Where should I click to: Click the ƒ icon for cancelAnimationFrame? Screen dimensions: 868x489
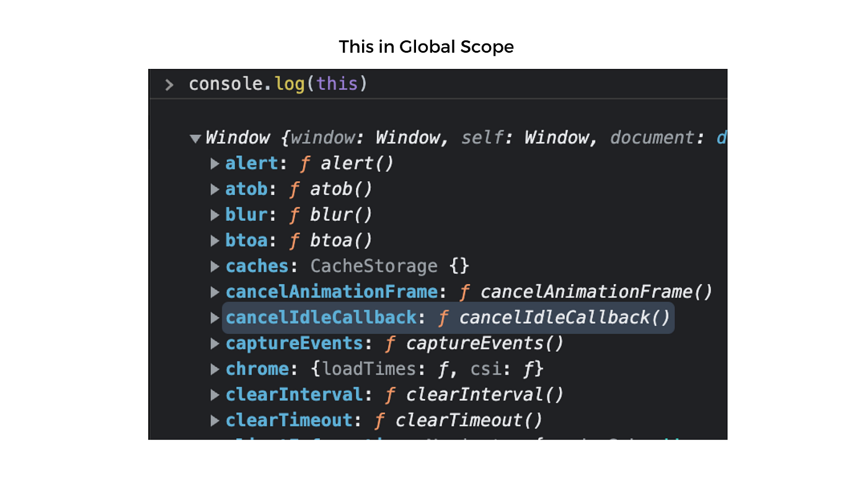click(463, 292)
